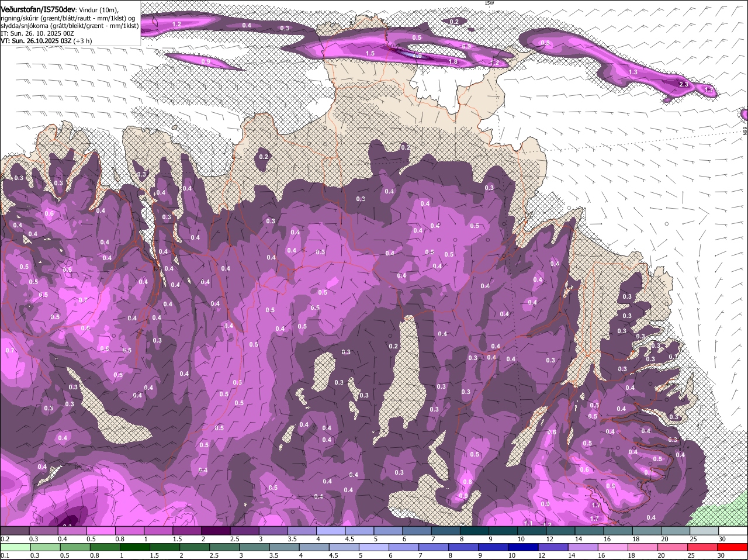Select palest green lower swatch 0.1 to 0.3
The width and height of the screenshot is (748, 560).
pos(15,547)
